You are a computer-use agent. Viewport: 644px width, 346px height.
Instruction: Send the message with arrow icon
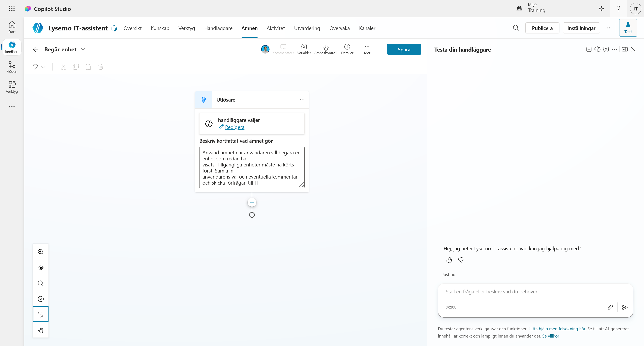pos(624,307)
